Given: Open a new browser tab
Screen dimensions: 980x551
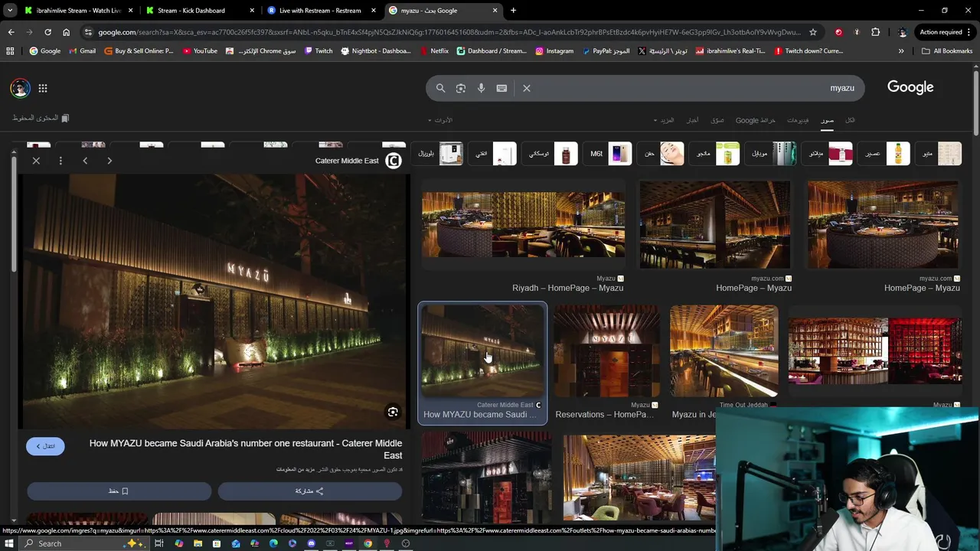Looking at the screenshot, I should (513, 11).
